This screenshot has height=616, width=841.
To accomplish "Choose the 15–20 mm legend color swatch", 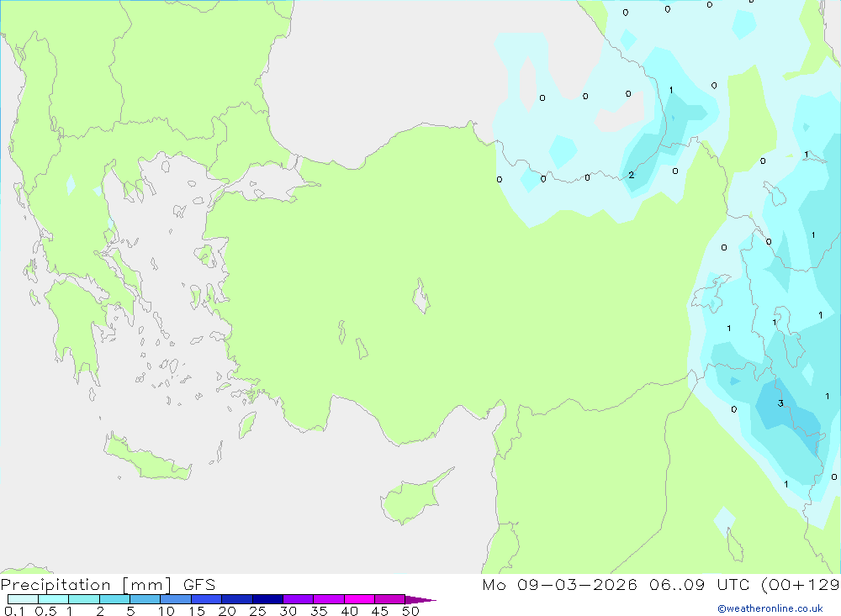I will click(206, 599).
